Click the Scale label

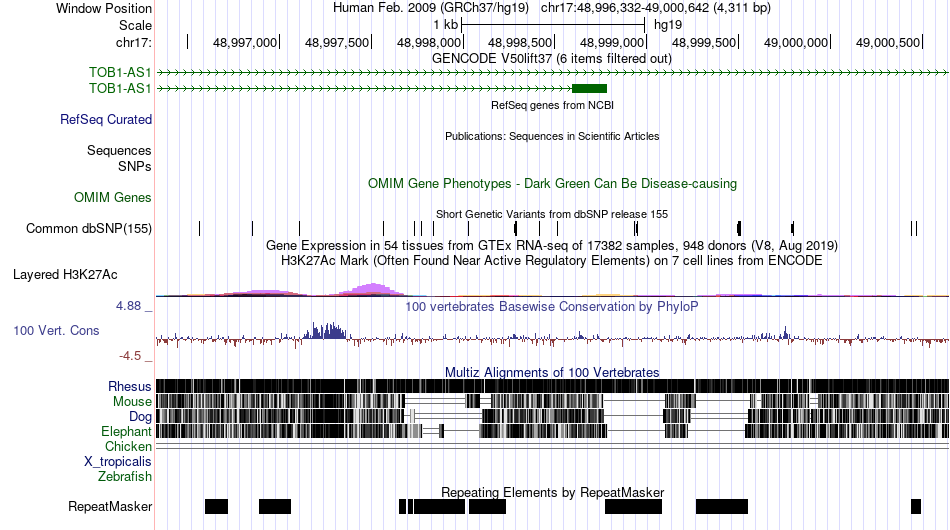[135, 25]
